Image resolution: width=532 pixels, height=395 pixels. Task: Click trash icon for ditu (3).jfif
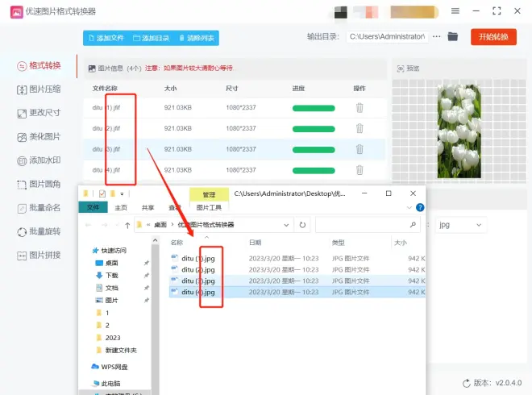click(360, 149)
